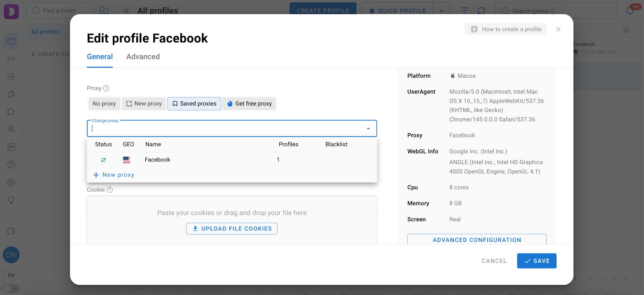
Task: Click Upload File Cookies button
Action: pos(232,229)
